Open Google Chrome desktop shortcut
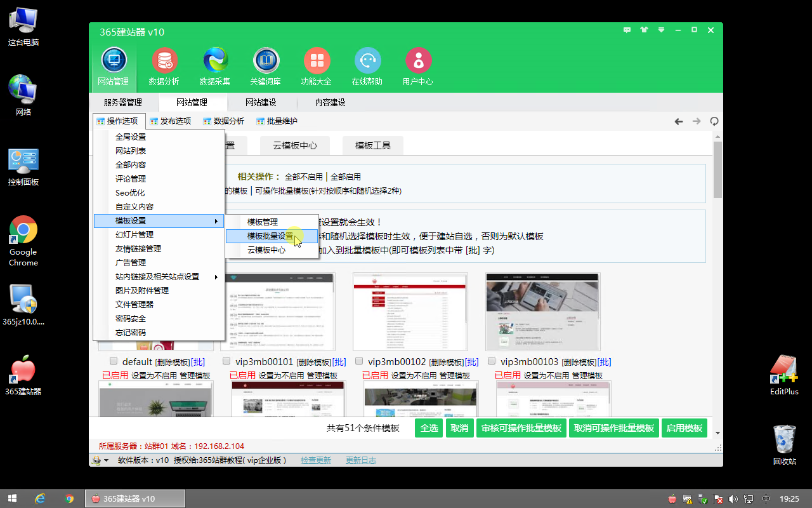 coord(23,241)
